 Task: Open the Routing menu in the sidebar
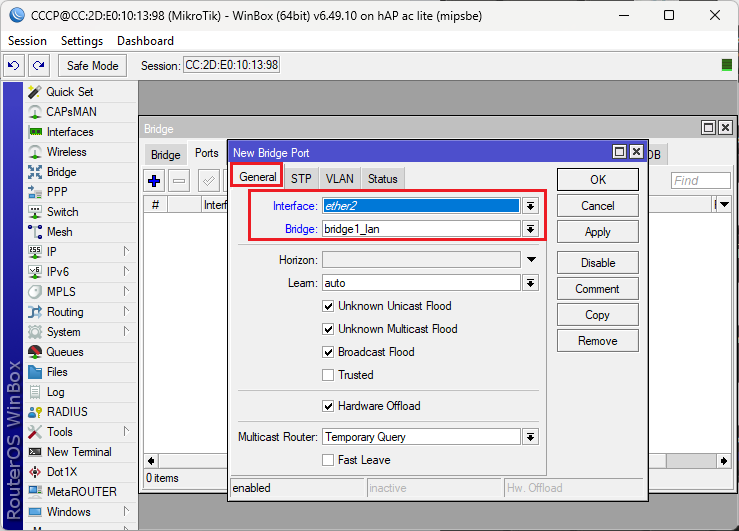click(65, 312)
